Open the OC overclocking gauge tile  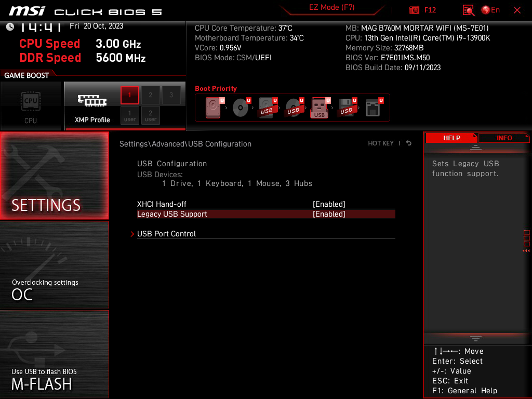tap(54, 265)
